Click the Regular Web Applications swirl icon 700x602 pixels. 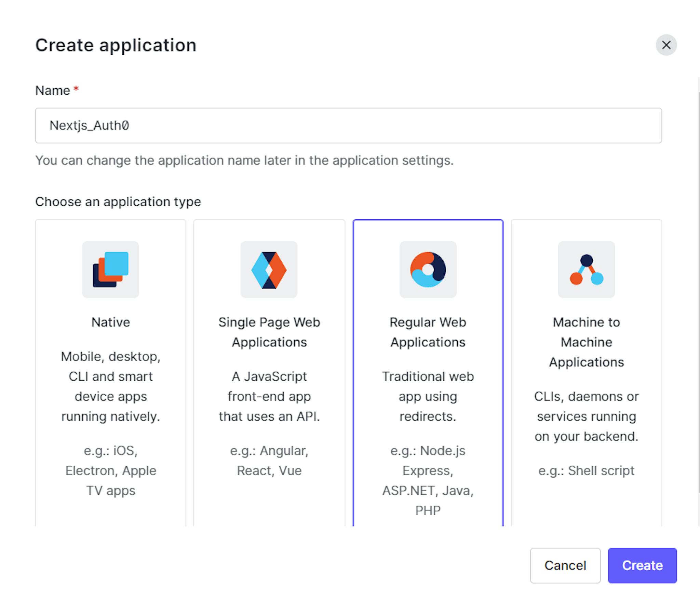[428, 270]
